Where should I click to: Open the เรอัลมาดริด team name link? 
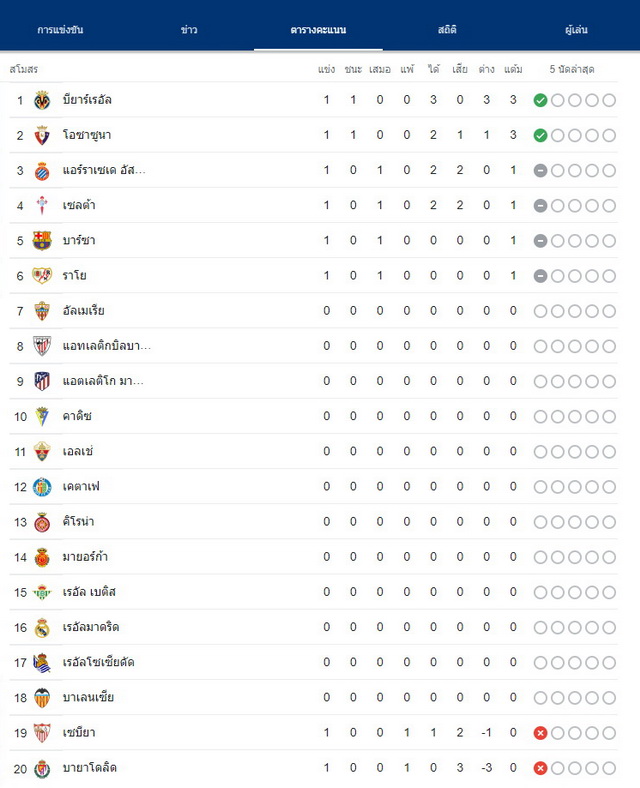pyautogui.click(x=91, y=627)
